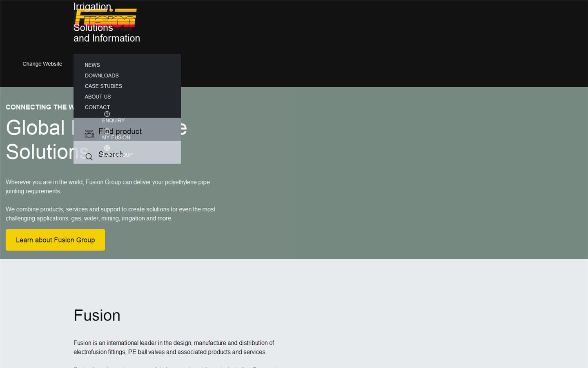The width and height of the screenshot is (588, 368).
Task: Expand the Search panel
Action: [x=111, y=155]
